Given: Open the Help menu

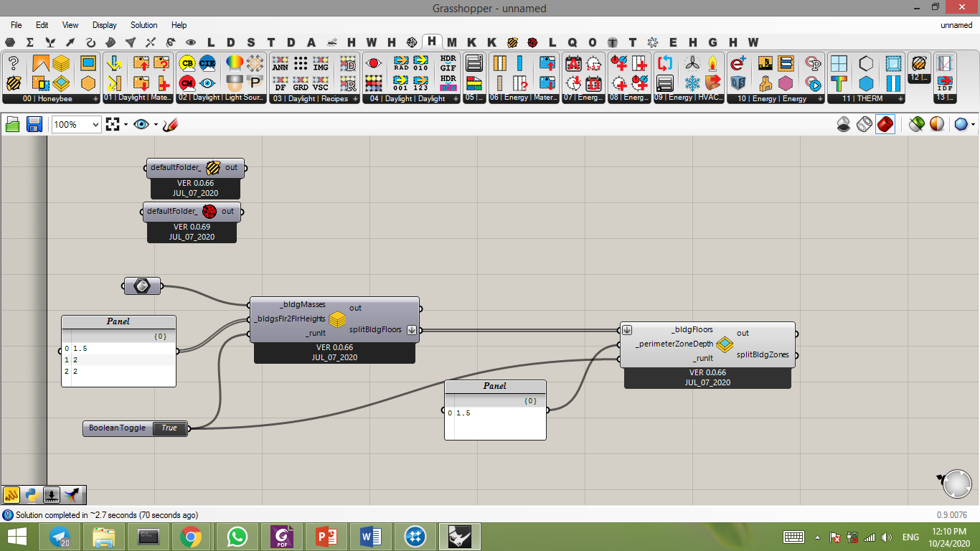Looking at the screenshot, I should (x=179, y=25).
